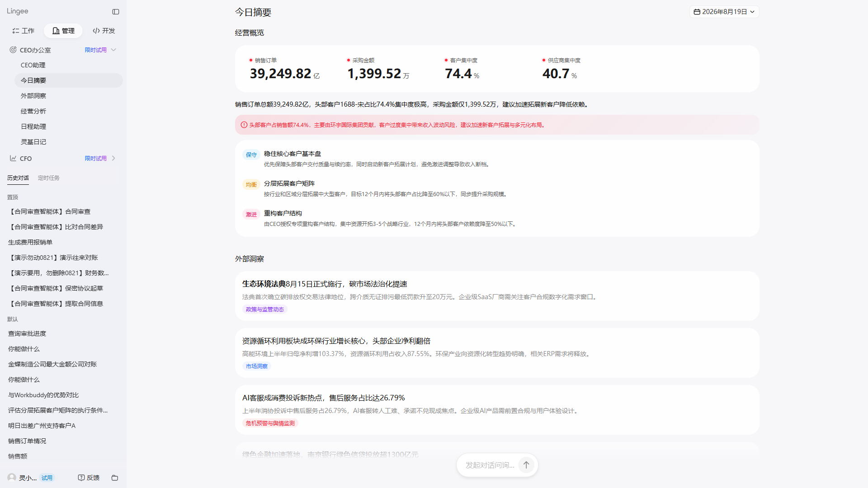Open the 资源循环利用板块 news card
Image resolution: width=868 pixels, height=488 pixels.
pyautogui.click(x=497, y=353)
